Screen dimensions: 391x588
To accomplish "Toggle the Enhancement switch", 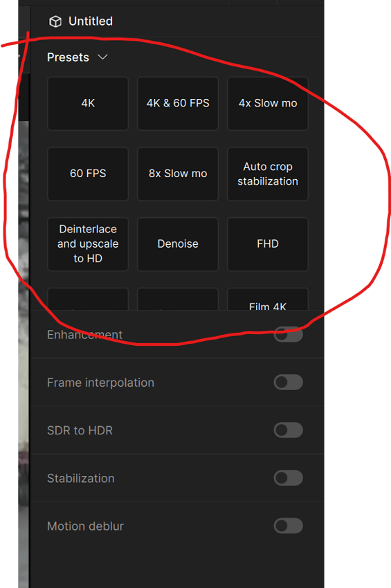I will coord(288,335).
